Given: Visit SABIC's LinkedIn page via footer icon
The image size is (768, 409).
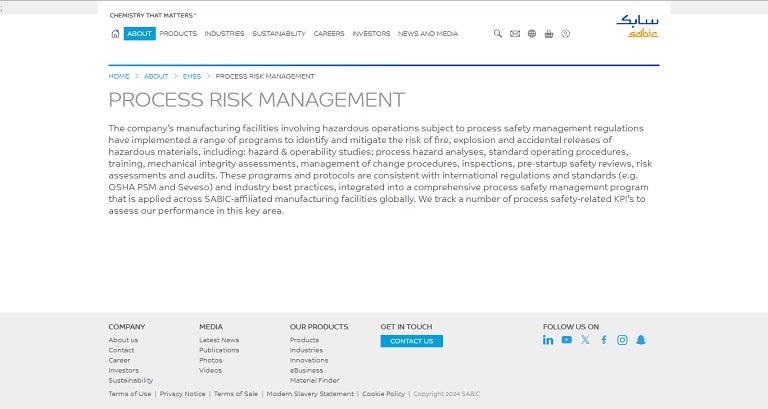Looking at the screenshot, I should click(x=548, y=340).
